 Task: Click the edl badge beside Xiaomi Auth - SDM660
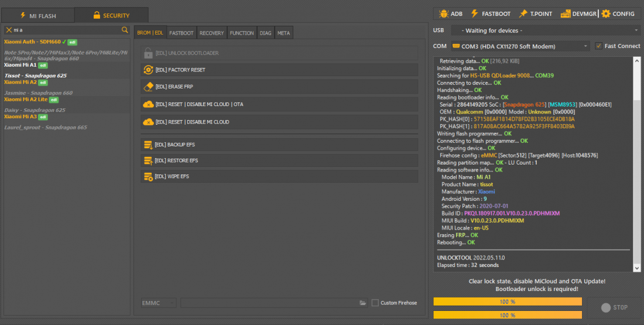tap(72, 42)
